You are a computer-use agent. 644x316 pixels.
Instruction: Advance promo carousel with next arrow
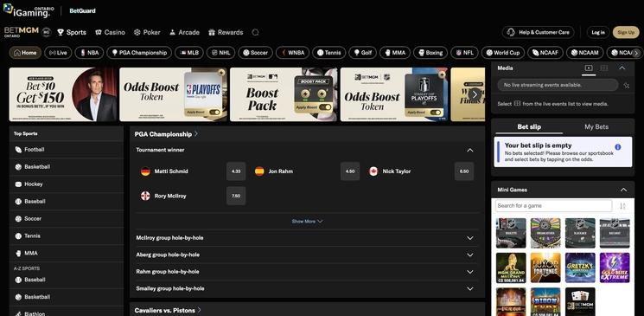(x=475, y=94)
